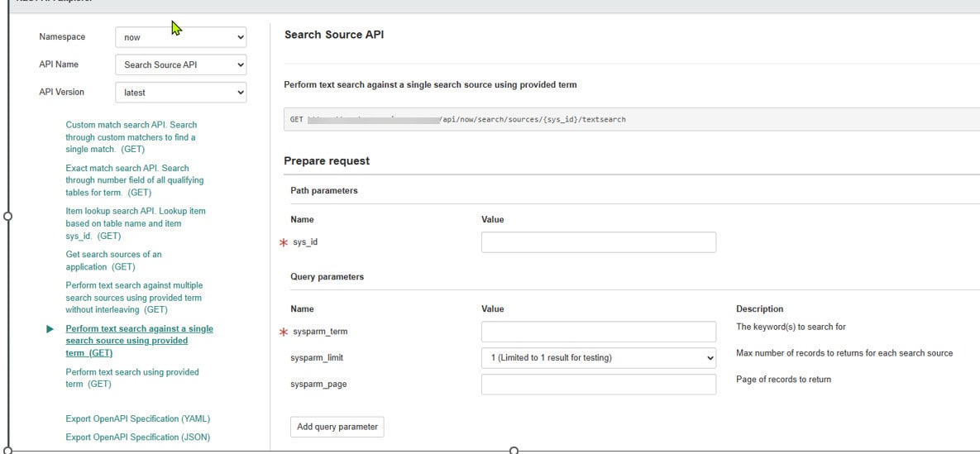The image size is (980, 454).
Task: Click the sys_id value input field
Action: tap(598, 242)
